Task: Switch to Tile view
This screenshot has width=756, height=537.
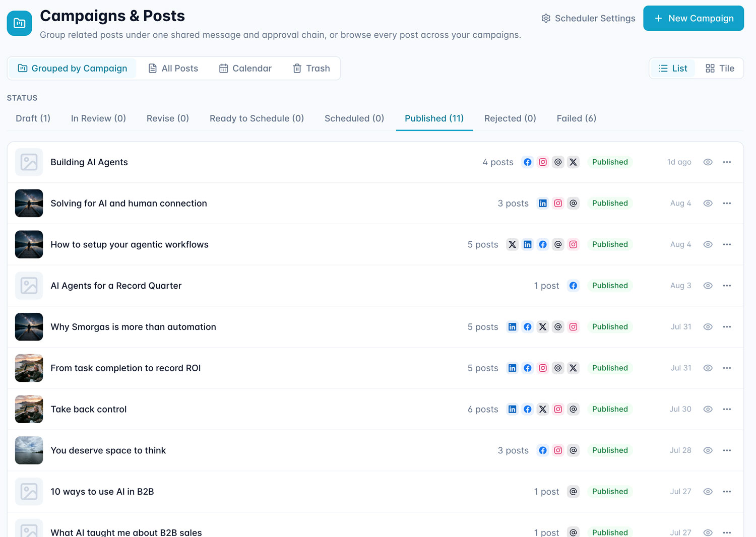Action: (720, 69)
